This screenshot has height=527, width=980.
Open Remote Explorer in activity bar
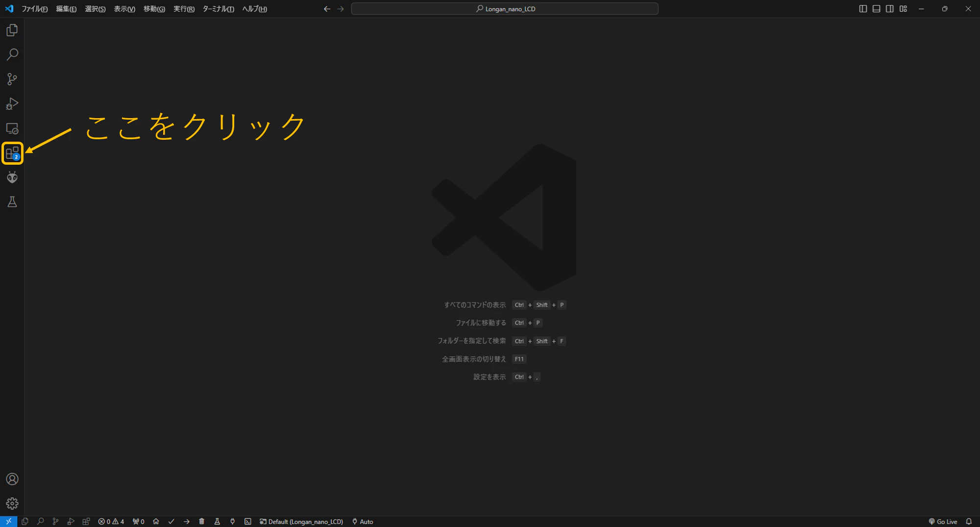pyautogui.click(x=12, y=128)
